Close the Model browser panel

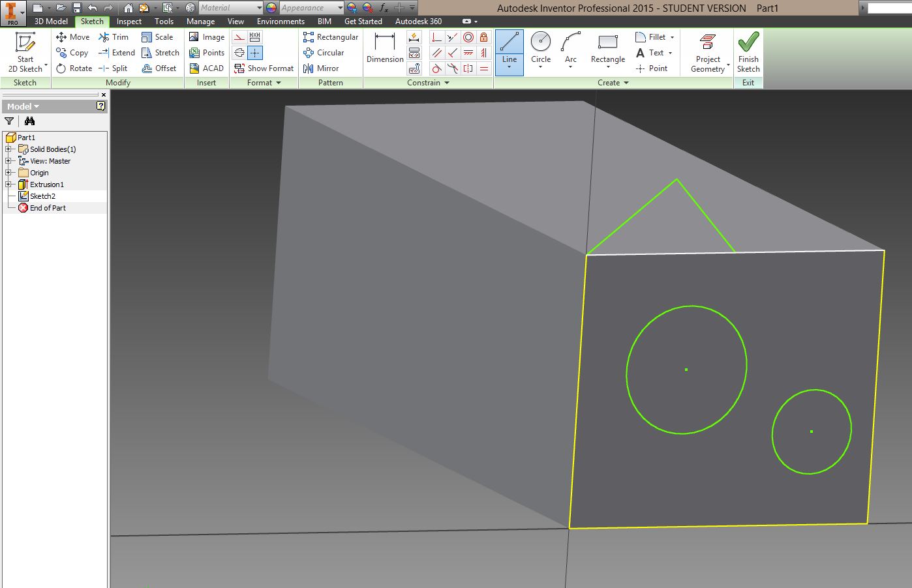point(103,95)
